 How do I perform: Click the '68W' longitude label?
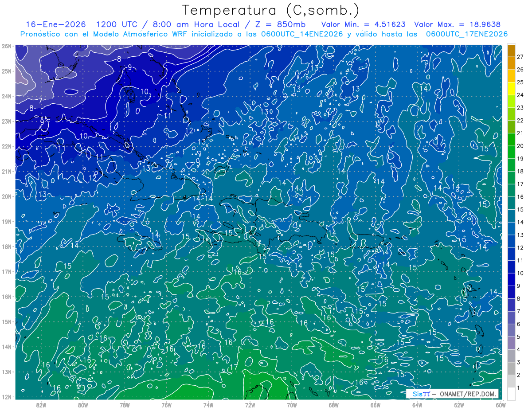(x=333, y=405)
